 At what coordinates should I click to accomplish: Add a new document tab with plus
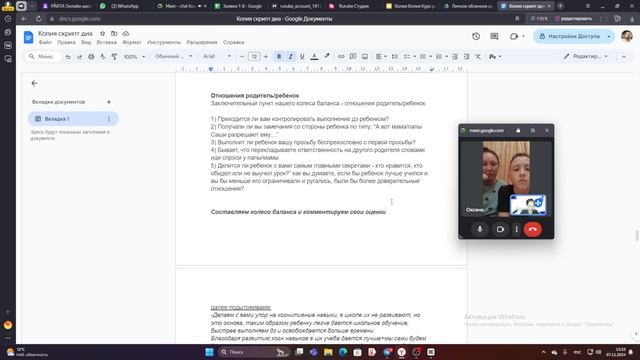coord(109,102)
